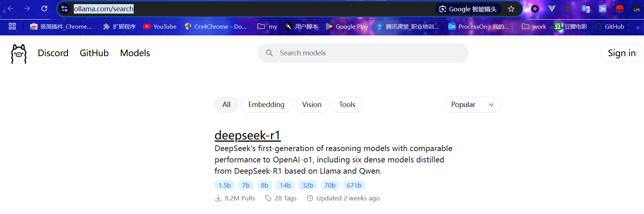644x214 pixels.
Task: Expand the work bookmarks folder
Action: 534,26
